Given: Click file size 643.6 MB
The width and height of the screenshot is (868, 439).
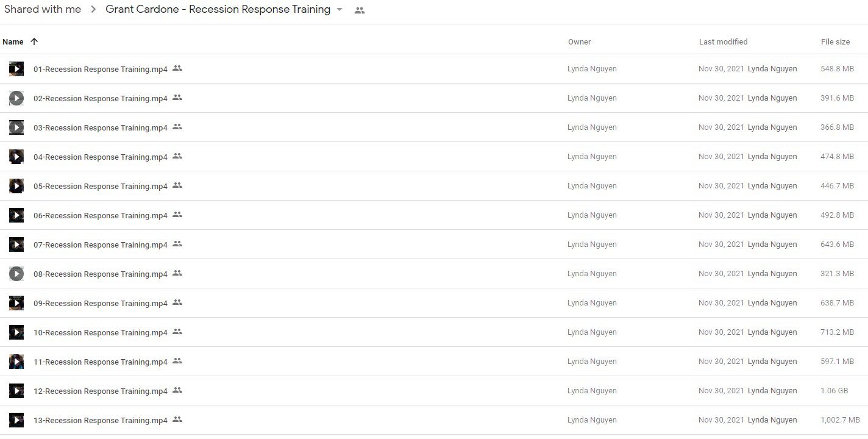Looking at the screenshot, I should pyautogui.click(x=838, y=244).
